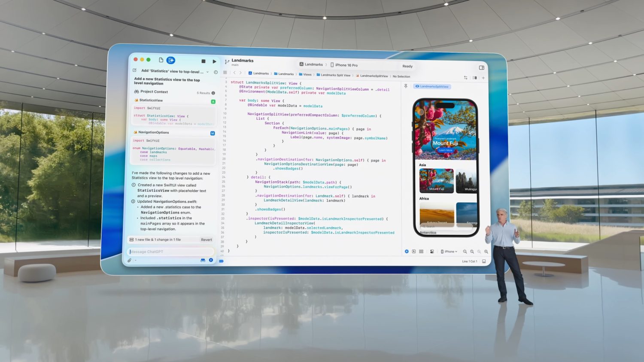This screenshot has height=362, width=644.
Task: Open conversation history via the clock icon
Action: [x=215, y=72]
